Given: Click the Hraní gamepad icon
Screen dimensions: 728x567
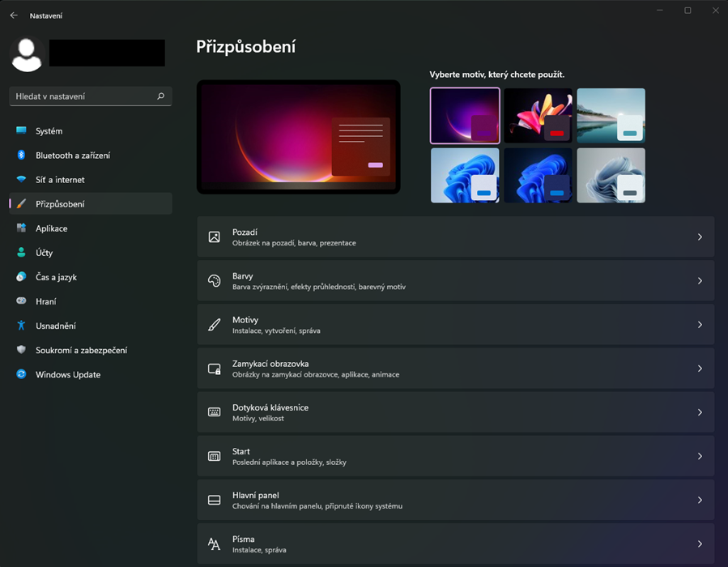Looking at the screenshot, I should pyautogui.click(x=21, y=301).
